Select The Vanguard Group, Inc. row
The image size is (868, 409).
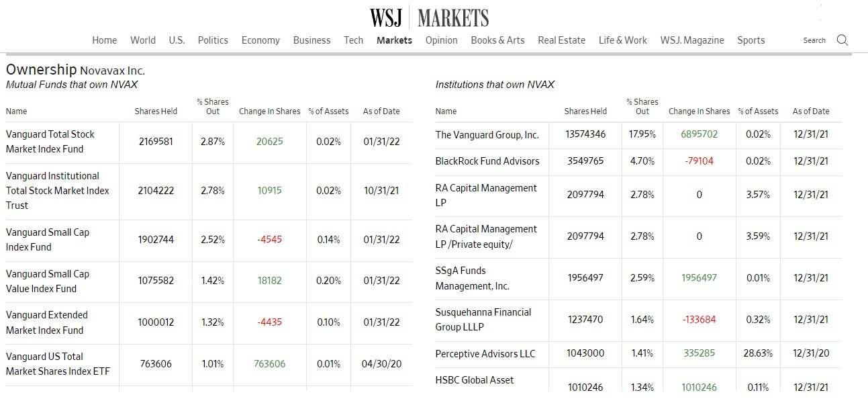click(487, 135)
